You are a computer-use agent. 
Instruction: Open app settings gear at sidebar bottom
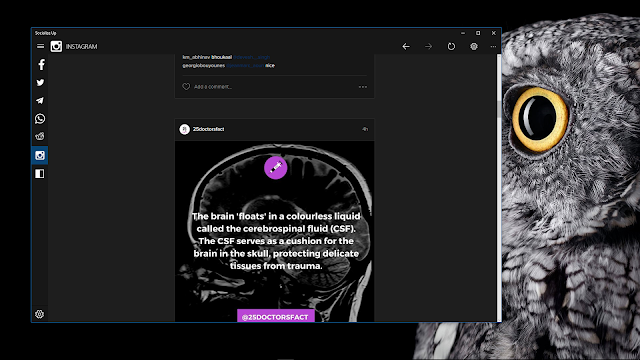click(x=40, y=314)
